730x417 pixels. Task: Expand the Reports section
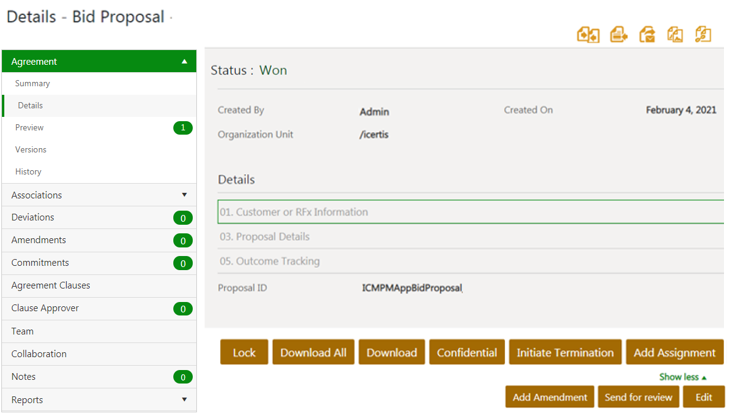pyautogui.click(x=184, y=399)
